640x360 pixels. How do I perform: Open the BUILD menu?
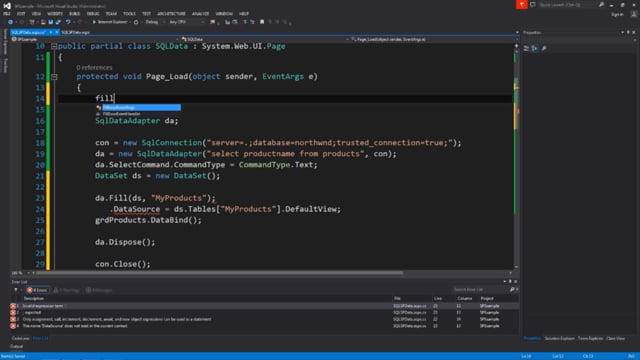[74, 14]
